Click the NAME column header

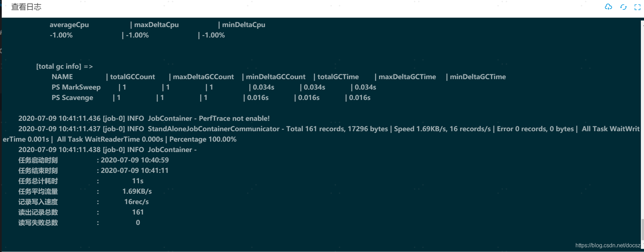(x=62, y=77)
